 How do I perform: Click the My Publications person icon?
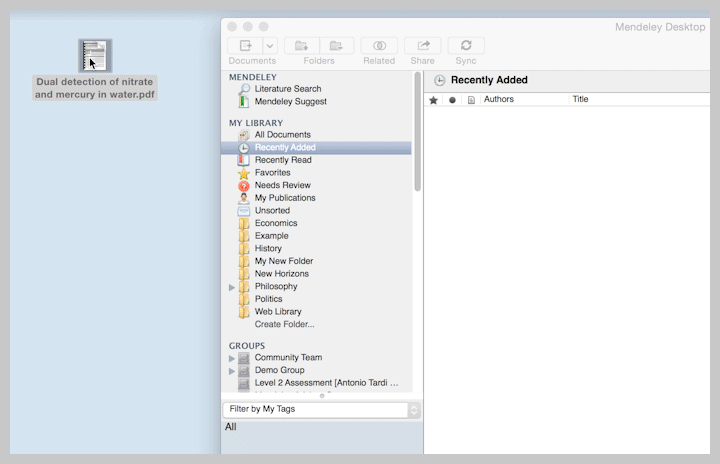tap(244, 198)
